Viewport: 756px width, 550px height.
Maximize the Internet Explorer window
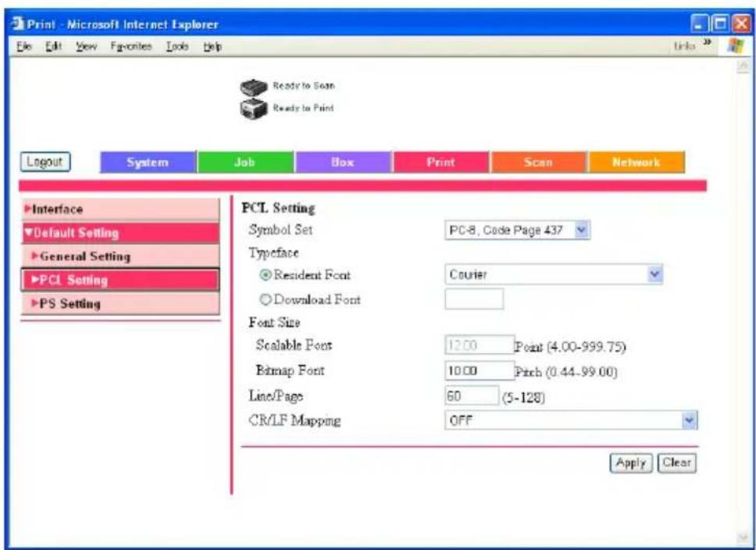tap(721, 23)
